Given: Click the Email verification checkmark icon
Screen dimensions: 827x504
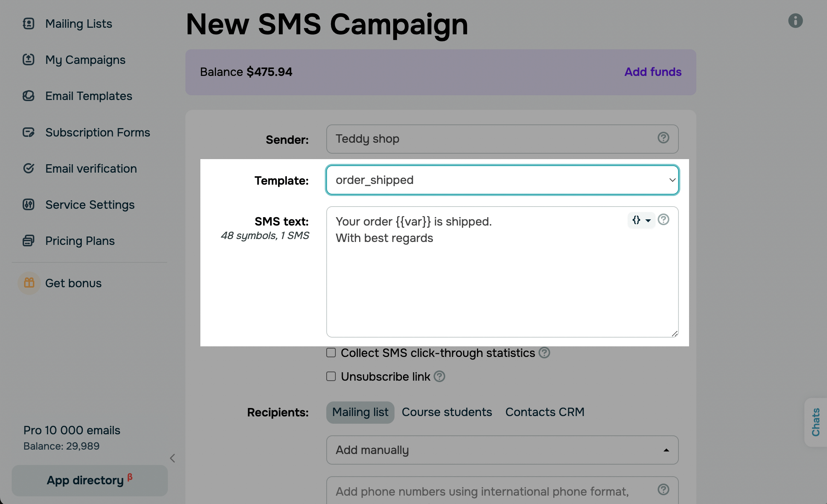Looking at the screenshot, I should pyautogui.click(x=28, y=168).
